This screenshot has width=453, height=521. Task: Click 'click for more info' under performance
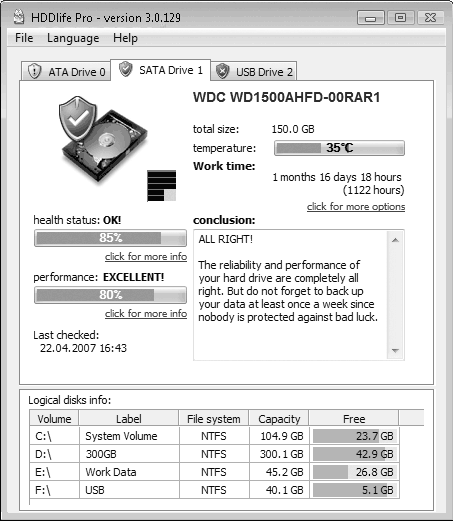tap(146, 314)
